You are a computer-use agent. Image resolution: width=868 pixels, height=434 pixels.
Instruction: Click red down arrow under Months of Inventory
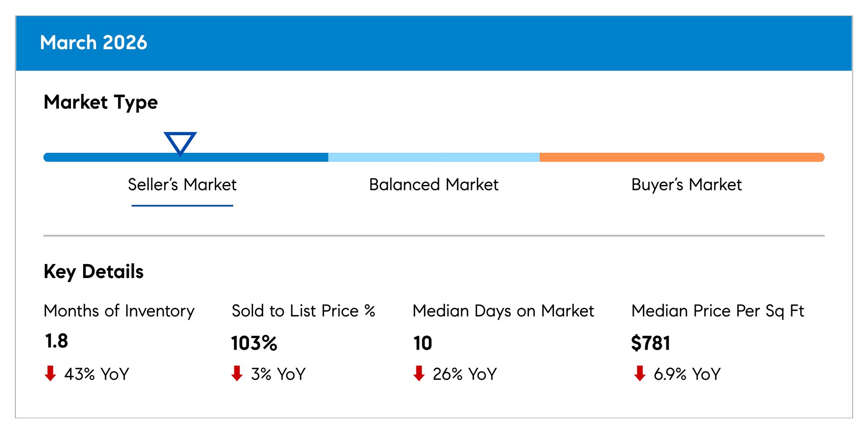[x=50, y=373]
